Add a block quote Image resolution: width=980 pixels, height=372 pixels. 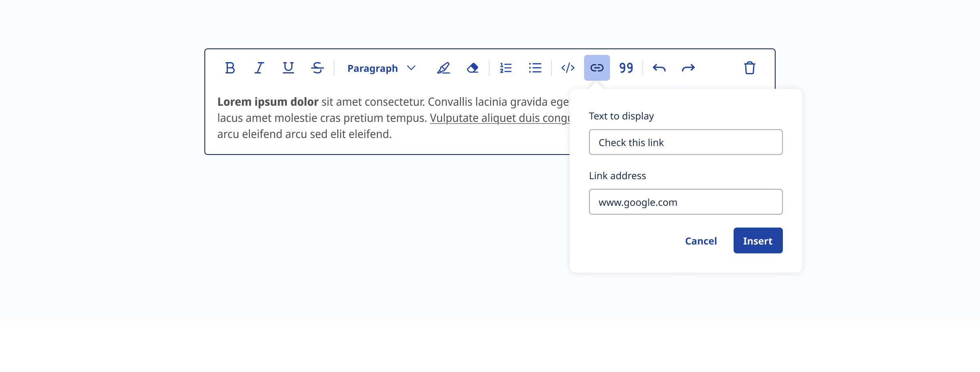pyautogui.click(x=626, y=68)
